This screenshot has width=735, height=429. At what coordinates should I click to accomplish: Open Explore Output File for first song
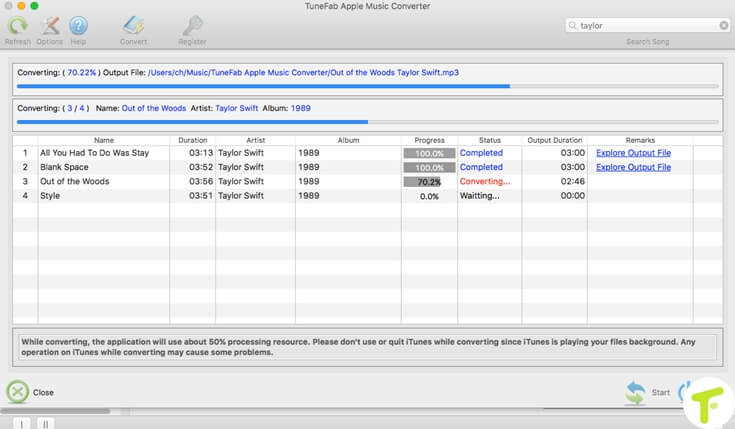(633, 153)
